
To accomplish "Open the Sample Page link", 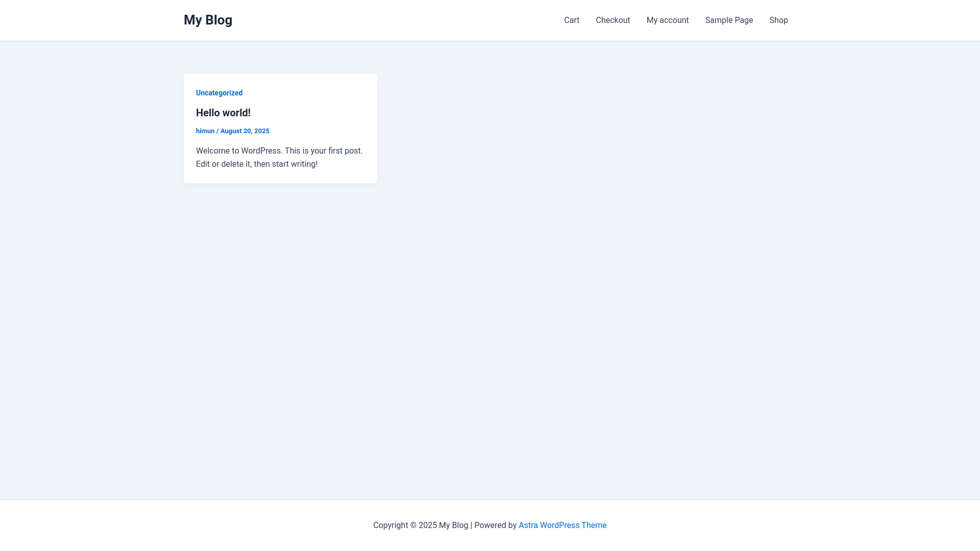I will (729, 20).
